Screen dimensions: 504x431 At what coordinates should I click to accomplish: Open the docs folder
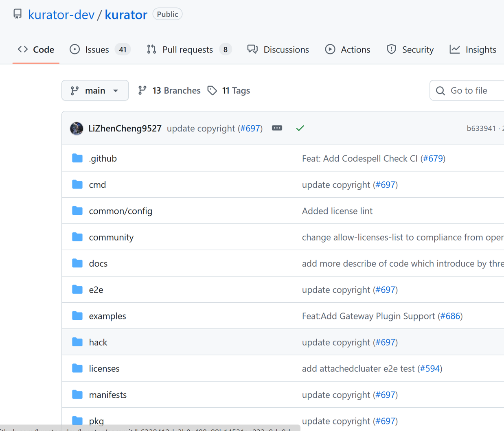pyautogui.click(x=98, y=263)
